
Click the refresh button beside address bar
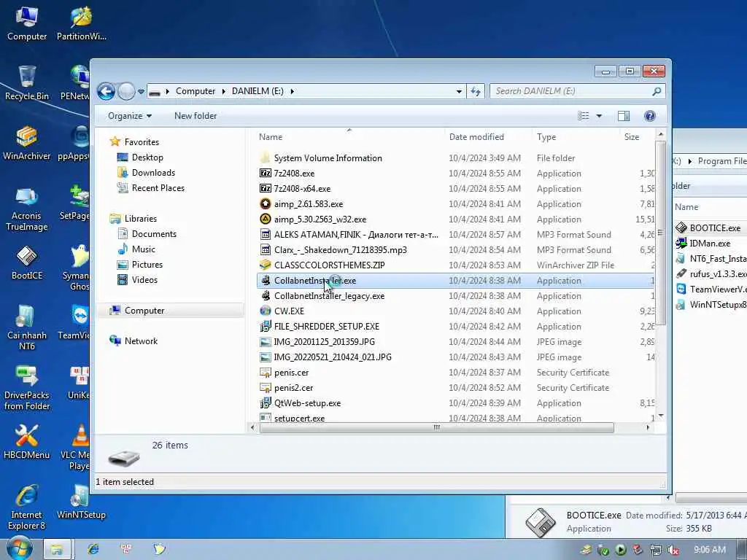[x=476, y=91]
